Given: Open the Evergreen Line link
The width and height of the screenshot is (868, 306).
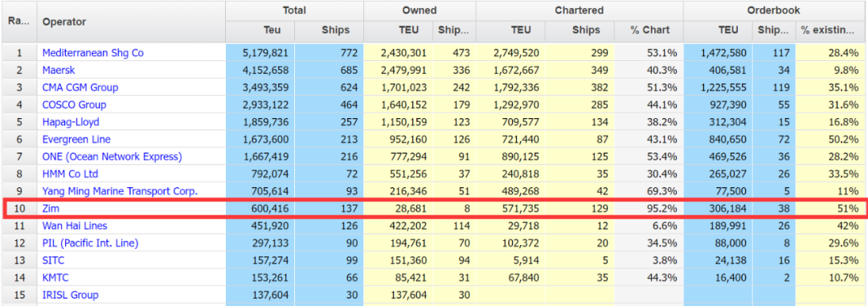Looking at the screenshot, I should pyautogui.click(x=76, y=140).
